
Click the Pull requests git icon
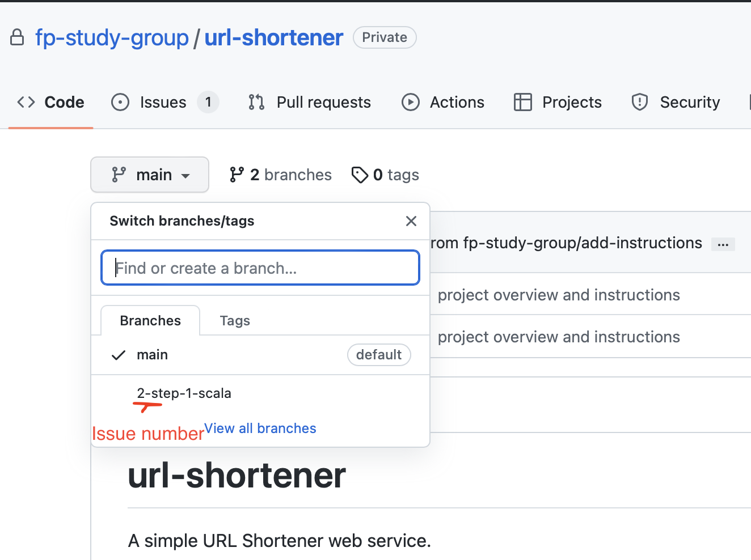[256, 102]
